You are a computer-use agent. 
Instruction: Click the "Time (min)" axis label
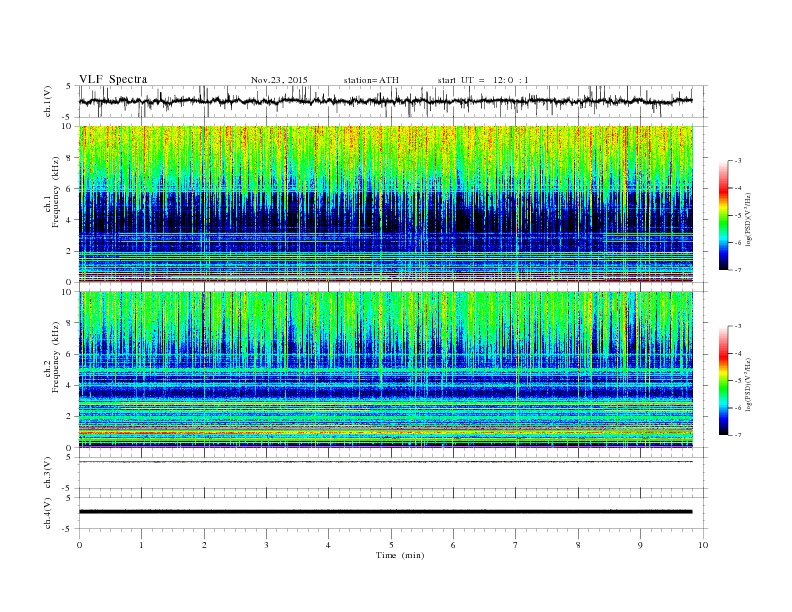pyautogui.click(x=400, y=555)
